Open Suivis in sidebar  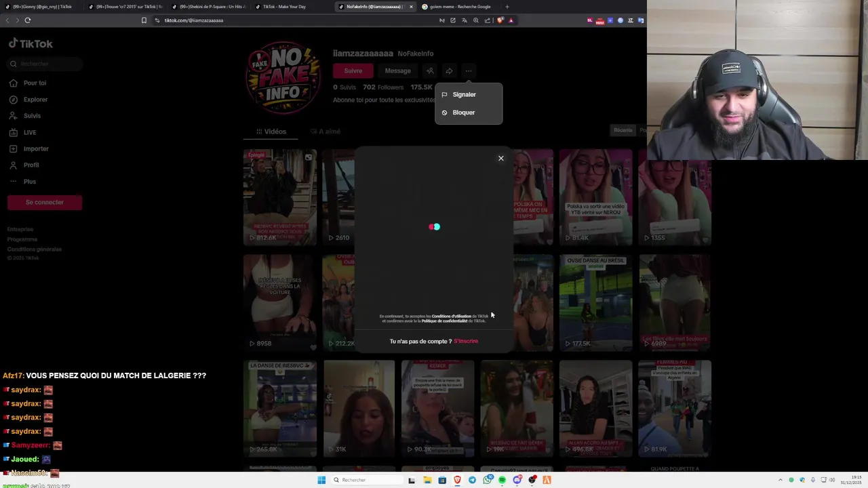[32, 116]
